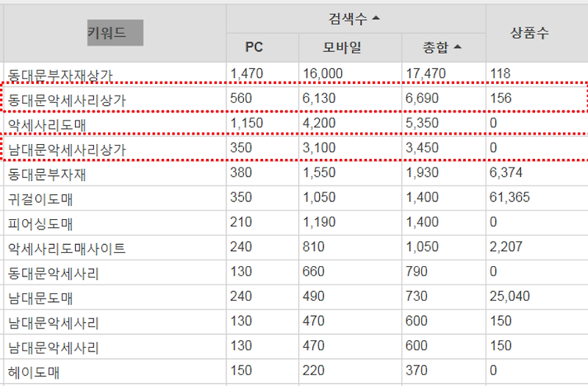Click mobile value 490
The width and height of the screenshot is (588, 386).
coord(313,296)
